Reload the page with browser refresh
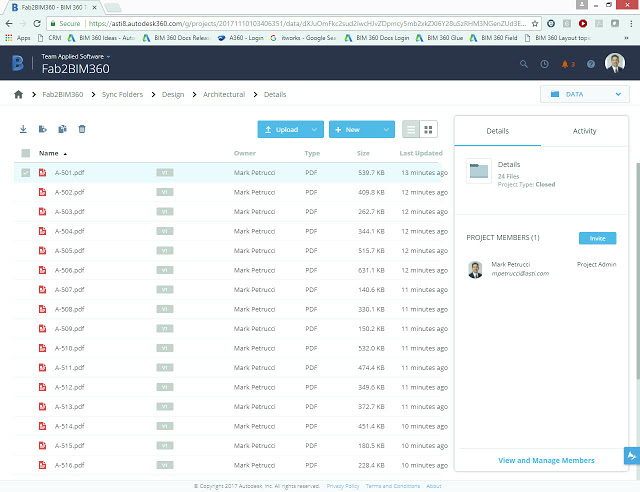Viewport: 640px width, 492px height. click(37, 24)
